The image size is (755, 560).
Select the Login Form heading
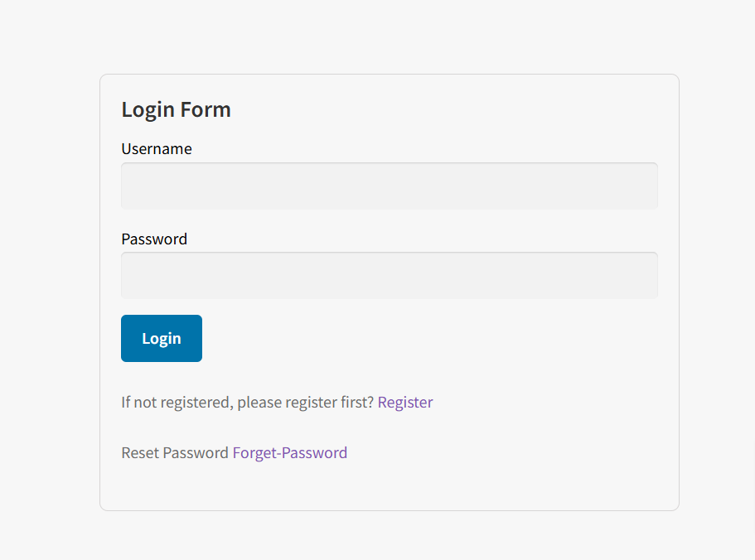pyautogui.click(x=176, y=109)
